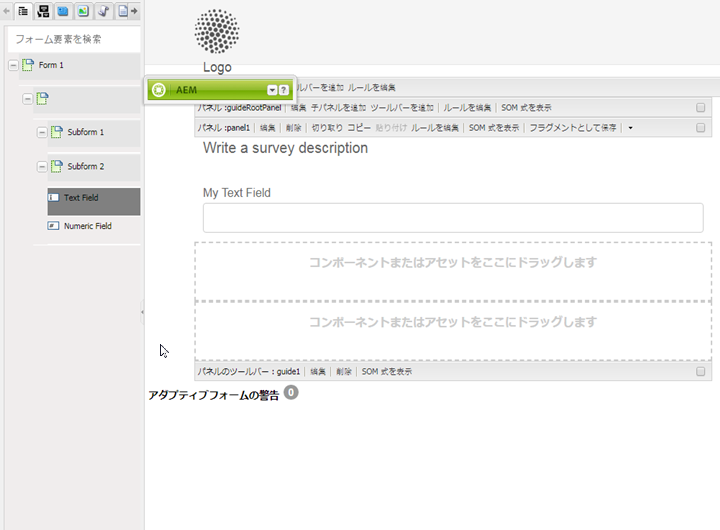
Task: Open the panel1 toolbar overflow dropdown
Action: tap(630, 128)
